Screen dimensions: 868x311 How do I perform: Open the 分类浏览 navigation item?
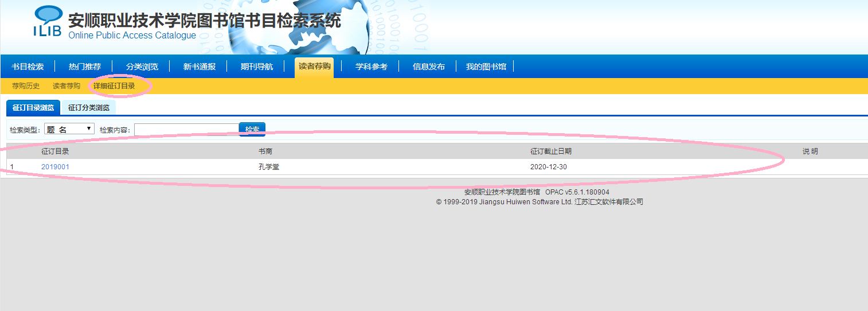[142, 67]
